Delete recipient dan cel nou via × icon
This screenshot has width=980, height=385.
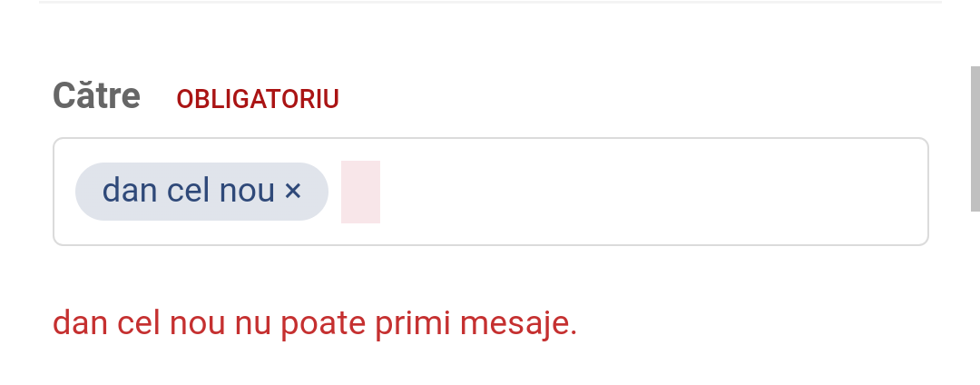coord(292,192)
